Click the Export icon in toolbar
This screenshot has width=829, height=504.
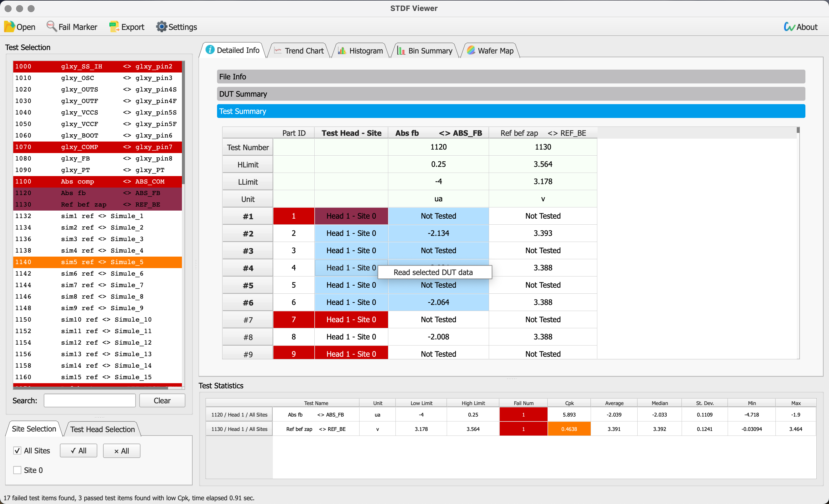pyautogui.click(x=114, y=26)
